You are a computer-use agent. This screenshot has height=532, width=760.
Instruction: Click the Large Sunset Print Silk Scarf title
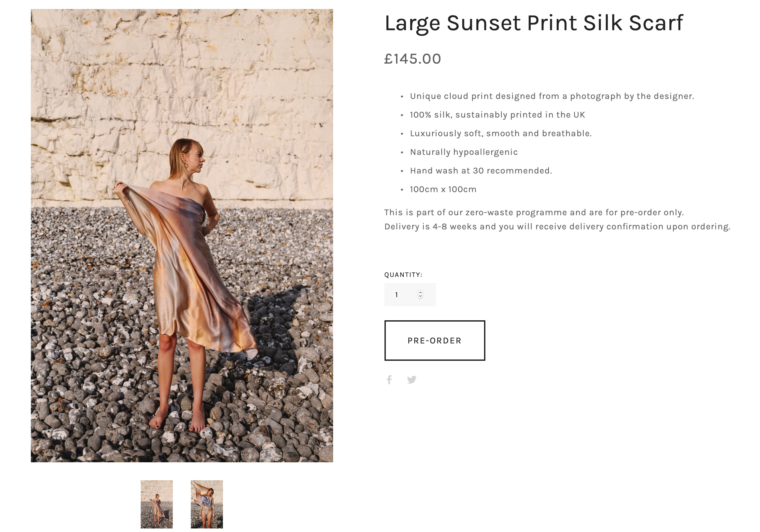(x=534, y=23)
